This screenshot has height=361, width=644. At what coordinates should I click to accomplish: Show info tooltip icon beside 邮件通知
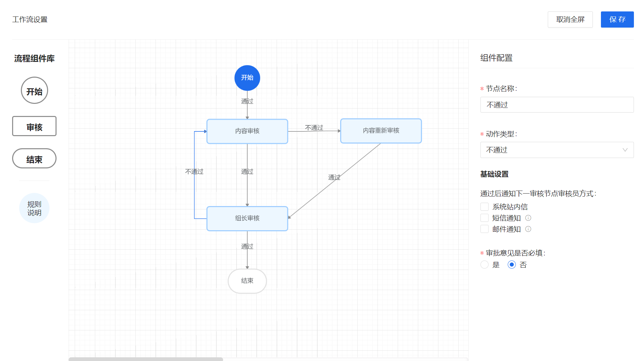tap(528, 229)
